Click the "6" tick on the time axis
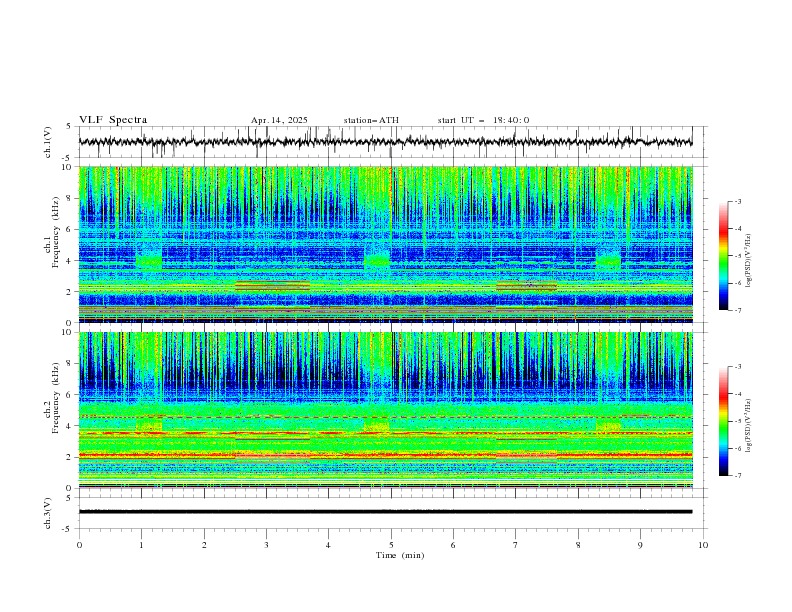The width and height of the screenshot is (792, 612). point(453,545)
